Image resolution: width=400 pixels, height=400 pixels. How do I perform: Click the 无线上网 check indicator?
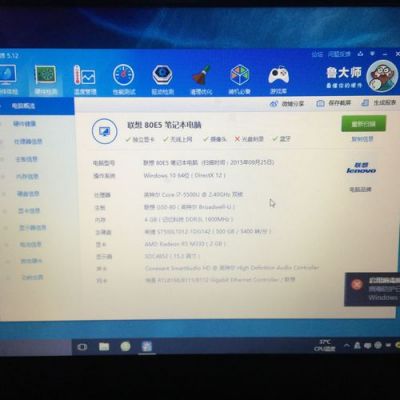click(x=178, y=139)
